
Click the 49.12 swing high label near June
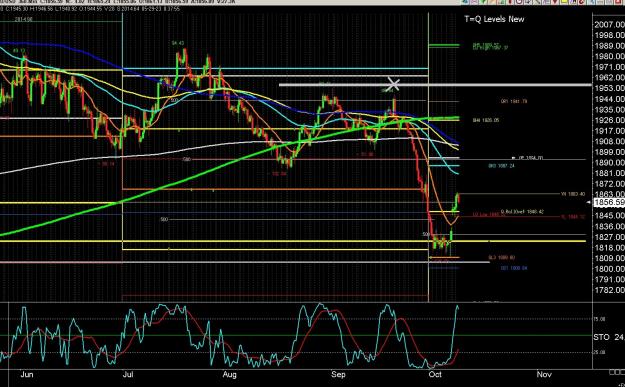click(18, 51)
